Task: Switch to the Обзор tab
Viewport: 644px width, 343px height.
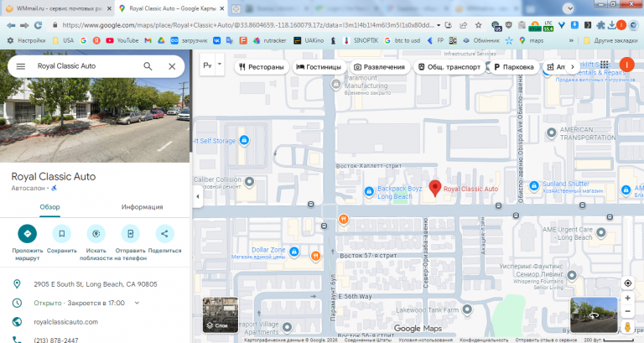Action: 49,207
